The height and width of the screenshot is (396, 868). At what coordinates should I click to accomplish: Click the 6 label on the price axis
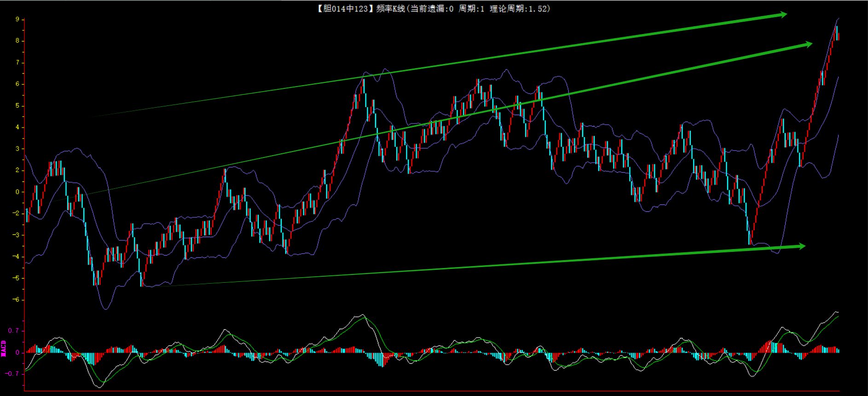click(x=17, y=84)
